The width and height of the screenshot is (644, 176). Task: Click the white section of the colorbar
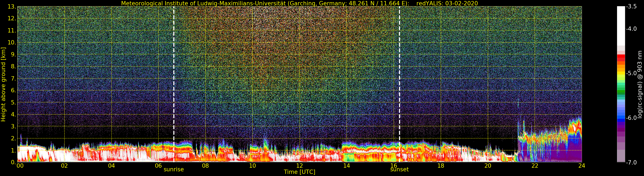621,26
